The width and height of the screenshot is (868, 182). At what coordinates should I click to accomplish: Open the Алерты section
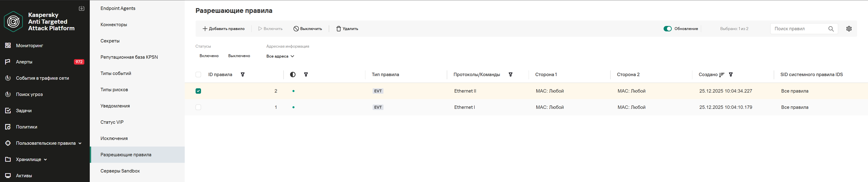[x=24, y=62]
